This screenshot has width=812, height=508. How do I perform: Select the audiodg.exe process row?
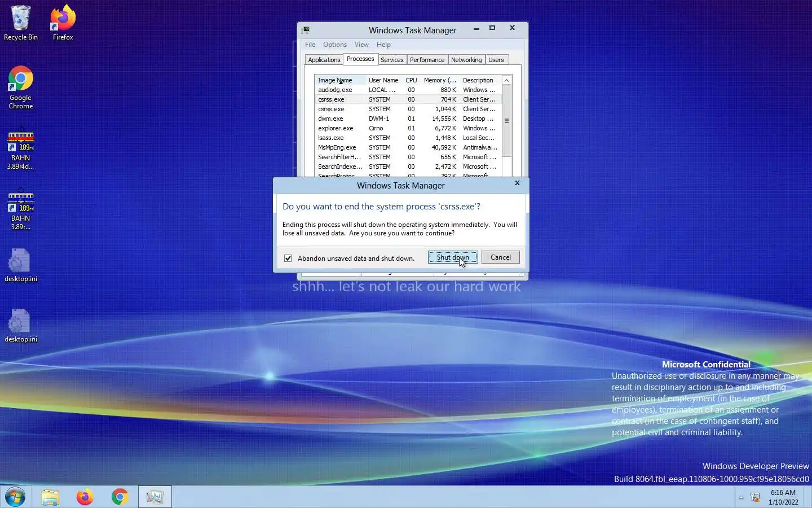click(408, 90)
